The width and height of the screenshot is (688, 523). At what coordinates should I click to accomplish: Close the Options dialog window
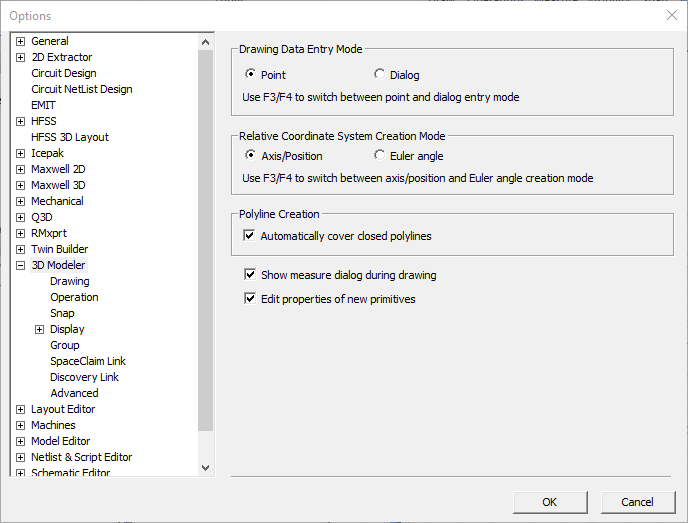click(x=671, y=15)
